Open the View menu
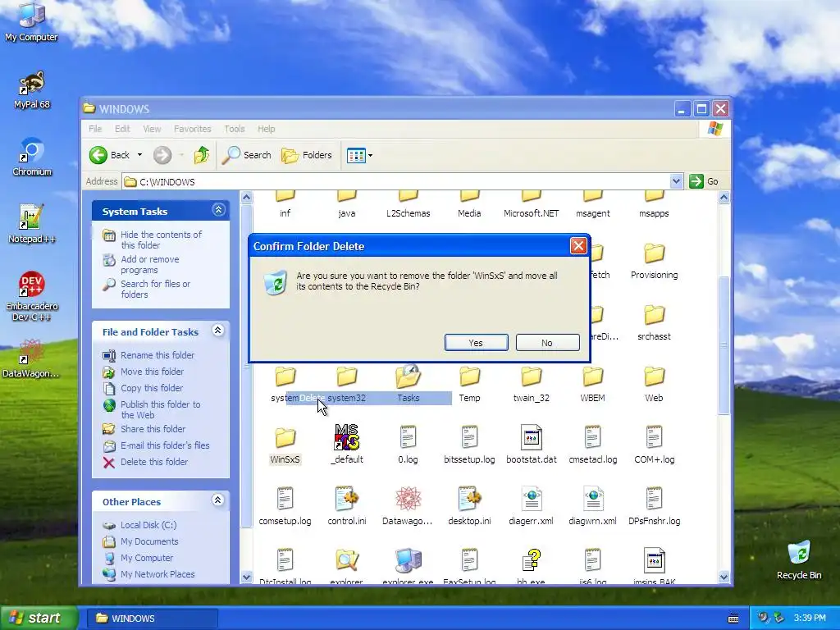Screen dimensions: 840x630 point(152,129)
